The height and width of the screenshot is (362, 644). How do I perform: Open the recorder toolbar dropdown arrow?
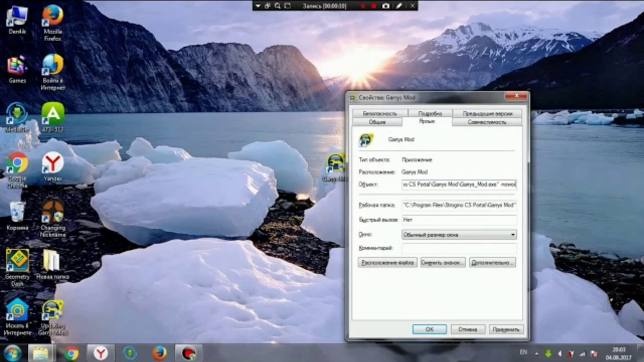pyautogui.click(x=258, y=6)
